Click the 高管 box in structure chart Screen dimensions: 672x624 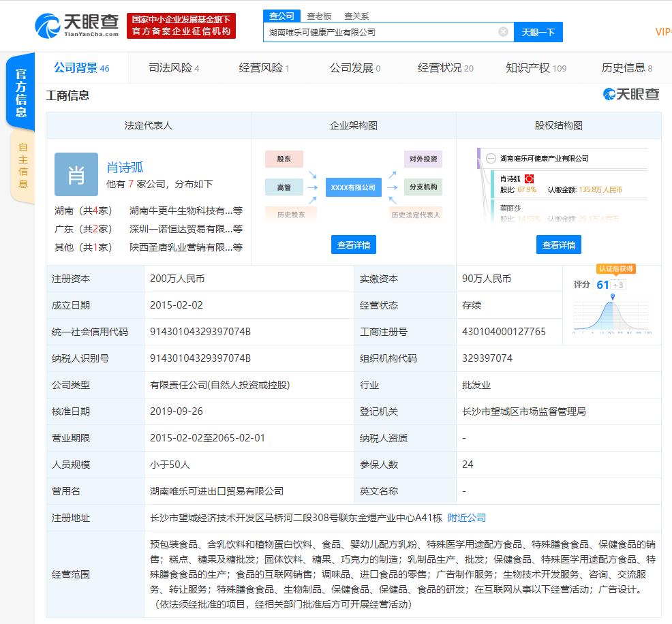pyautogui.click(x=284, y=187)
